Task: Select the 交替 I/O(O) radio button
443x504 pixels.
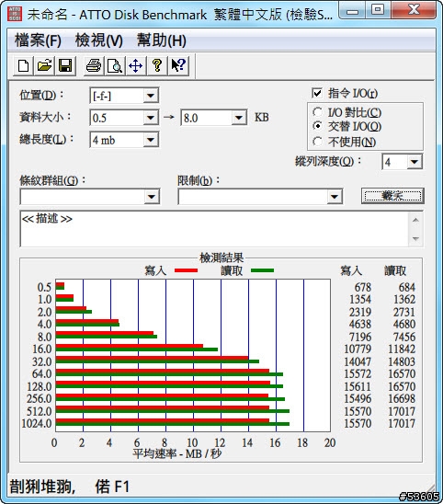Action: click(317, 126)
